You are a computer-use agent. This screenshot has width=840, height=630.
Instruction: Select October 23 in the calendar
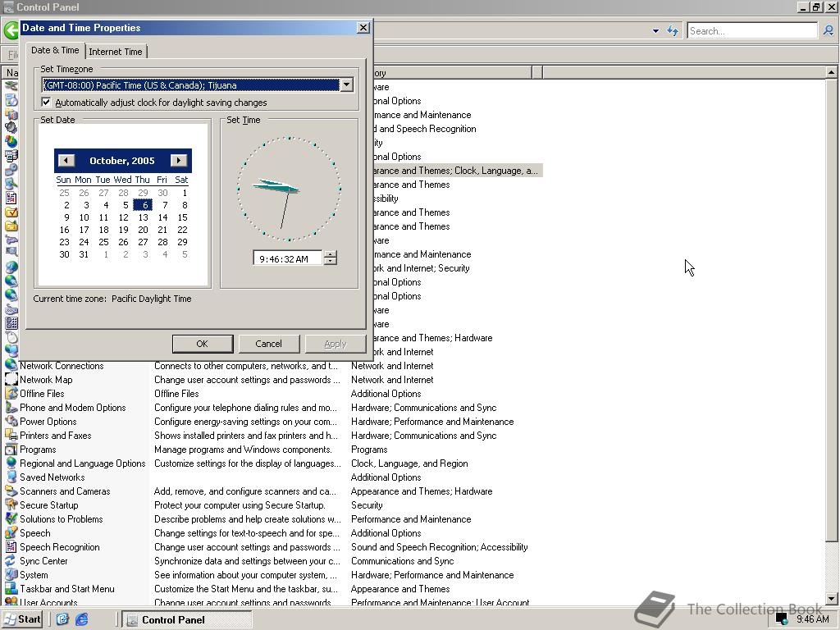(x=64, y=242)
